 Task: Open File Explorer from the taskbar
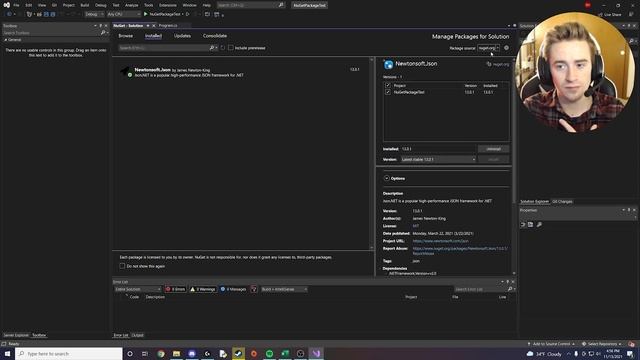point(176,353)
